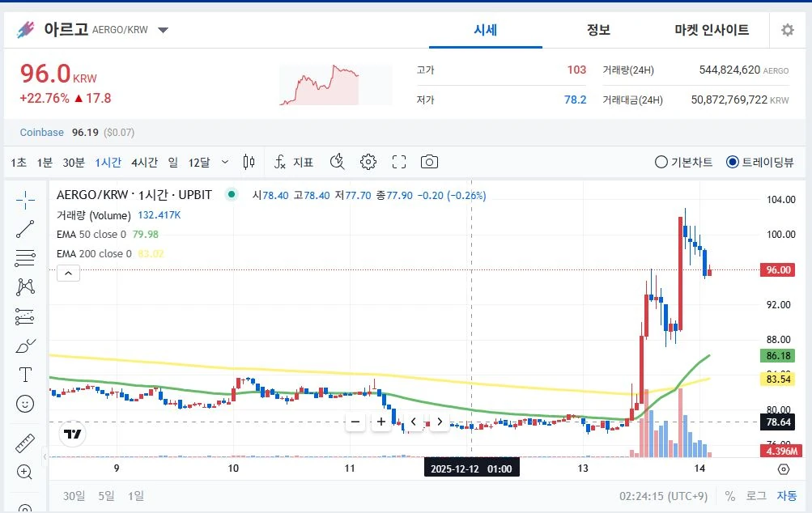Zoom out the chart with minus button
This screenshot has width=812, height=513.
click(355, 422)
